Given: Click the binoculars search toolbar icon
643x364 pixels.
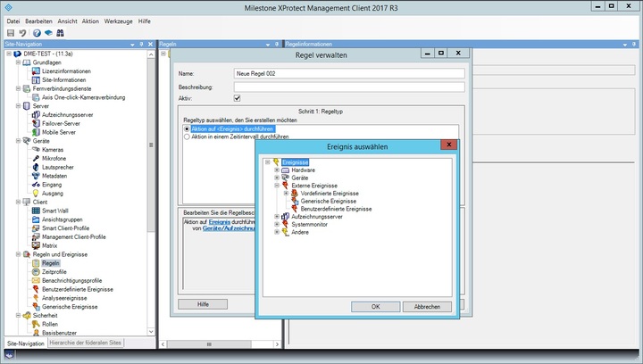Looking at the screenshot, I should click(x=60, y=32).
